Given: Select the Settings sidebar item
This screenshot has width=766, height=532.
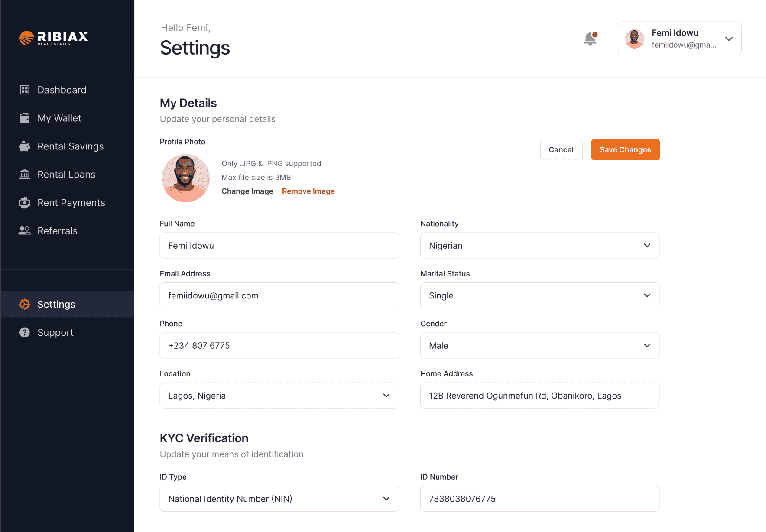Looking at the screenshot, I should [x=68, y=304].
